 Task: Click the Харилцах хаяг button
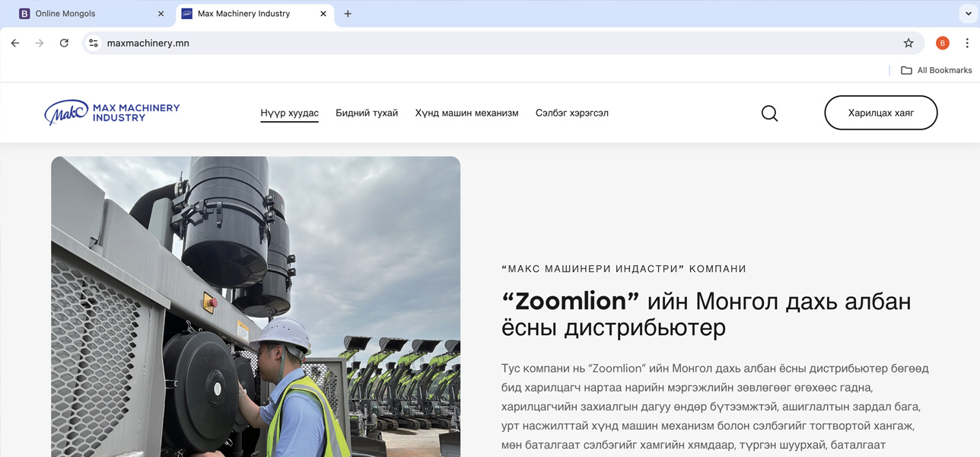(881, 113)
